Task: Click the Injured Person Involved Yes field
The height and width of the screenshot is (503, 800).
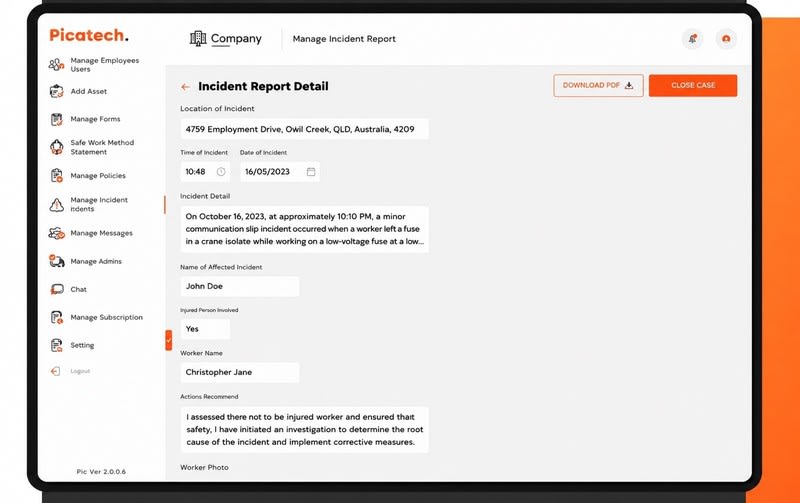Action: point(205,329)
